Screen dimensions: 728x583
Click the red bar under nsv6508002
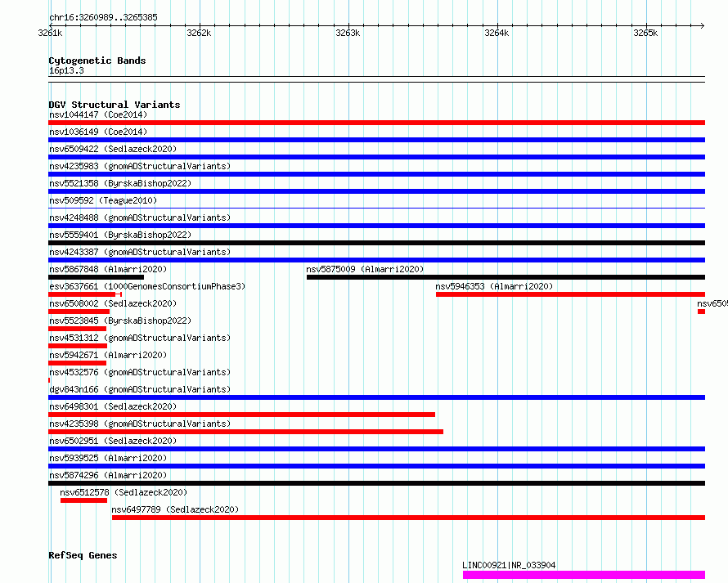pos(79,312)
